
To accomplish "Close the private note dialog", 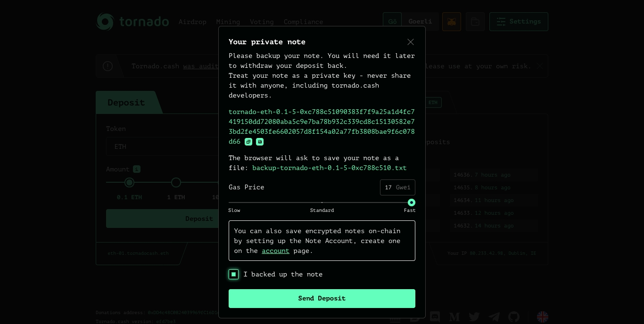I will coord(411,42).
